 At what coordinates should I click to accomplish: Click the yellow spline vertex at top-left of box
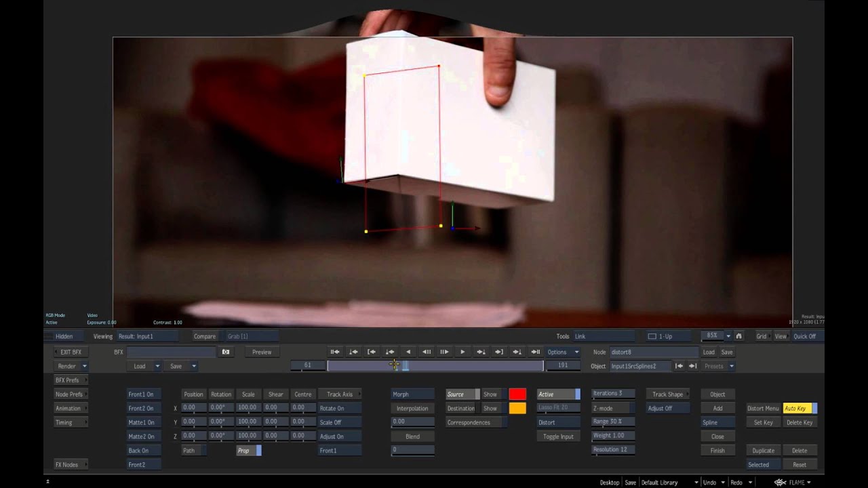365,76
